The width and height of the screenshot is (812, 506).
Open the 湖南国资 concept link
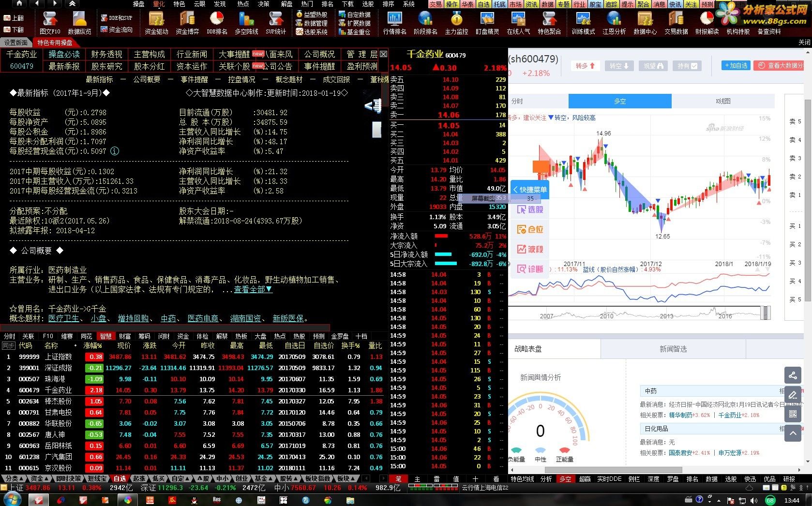pyautogui.click(x=246, y=318)
